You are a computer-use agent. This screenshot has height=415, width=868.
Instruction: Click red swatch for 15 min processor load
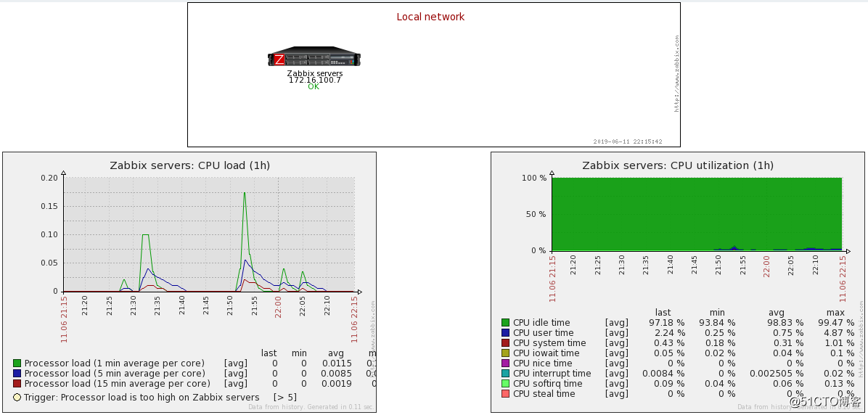[x=17, y=384]
